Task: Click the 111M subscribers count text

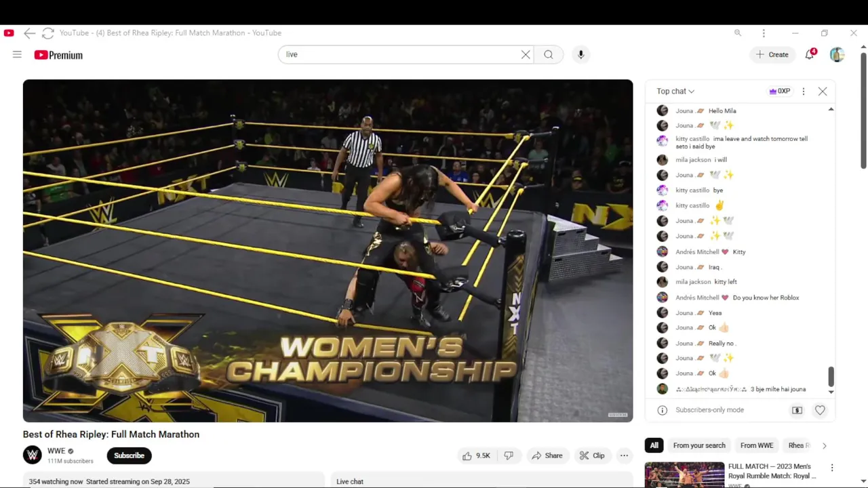Action: tap(71, 461)
